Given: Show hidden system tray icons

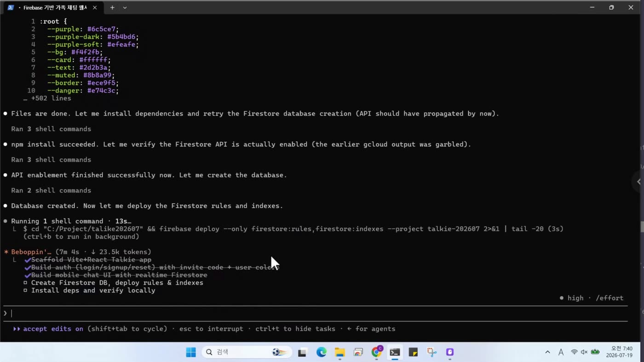Looking at the screenshot, I should [x=547, y=352].
